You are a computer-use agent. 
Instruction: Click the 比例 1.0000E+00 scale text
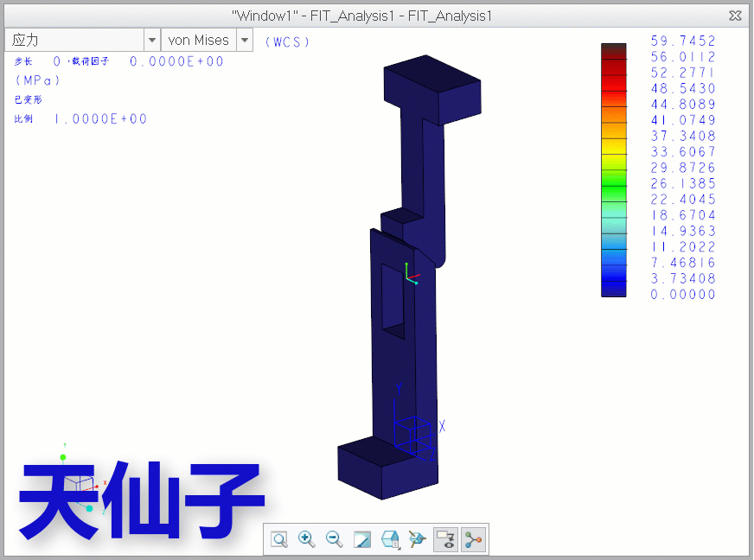coord(80,119)
